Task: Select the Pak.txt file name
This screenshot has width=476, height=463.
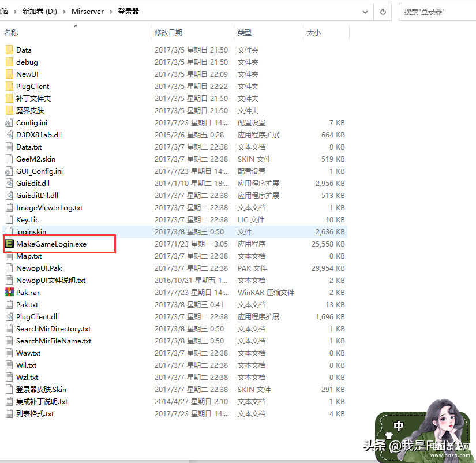Action: [x=27, y=305]
